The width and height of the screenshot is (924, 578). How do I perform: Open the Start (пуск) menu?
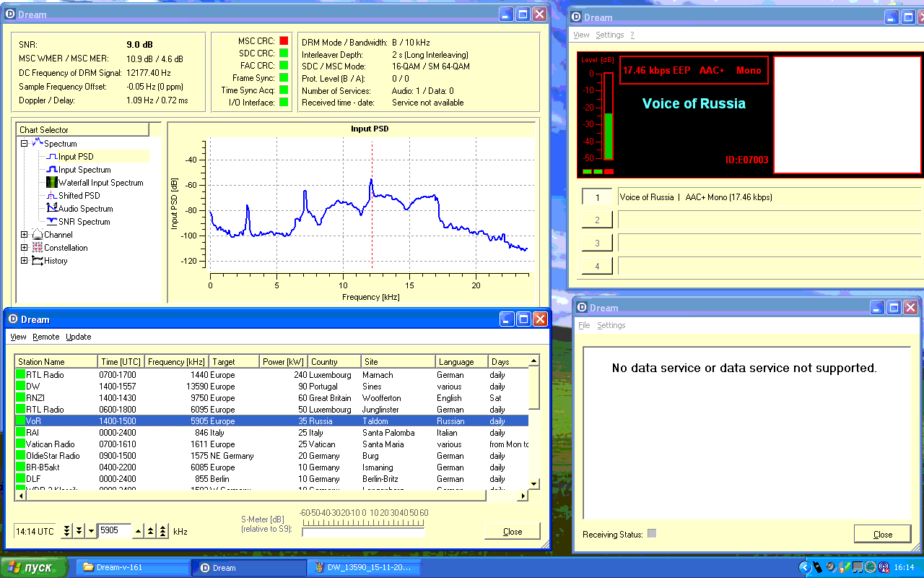click(x=35, y=567)
